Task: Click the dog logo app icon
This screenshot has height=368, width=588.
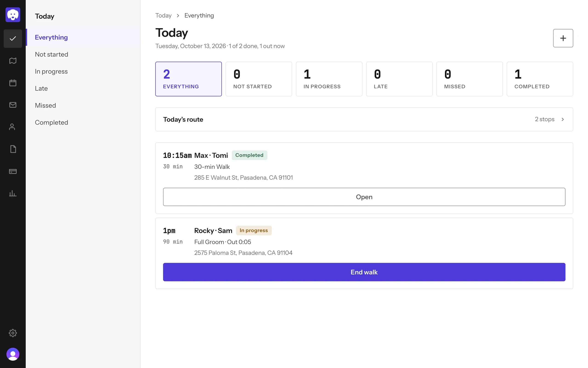Action: pyautogui.click(x=13, y=15)
